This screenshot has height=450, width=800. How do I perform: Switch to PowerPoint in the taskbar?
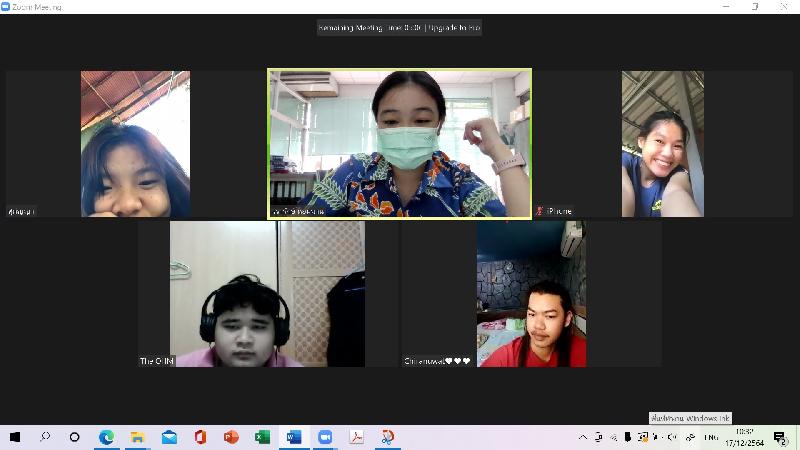[231, 437]
